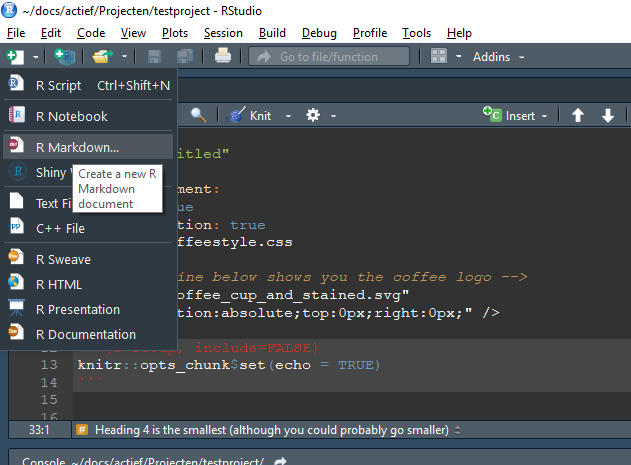Open the Build menu
Screen dimensions: 631x465
pyautogui.click(x=272, y=33)
